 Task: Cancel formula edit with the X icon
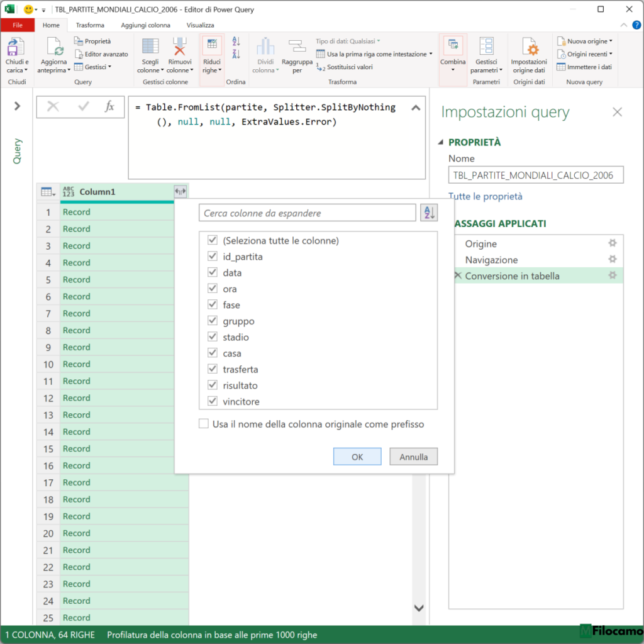click(x=53, y=106)
